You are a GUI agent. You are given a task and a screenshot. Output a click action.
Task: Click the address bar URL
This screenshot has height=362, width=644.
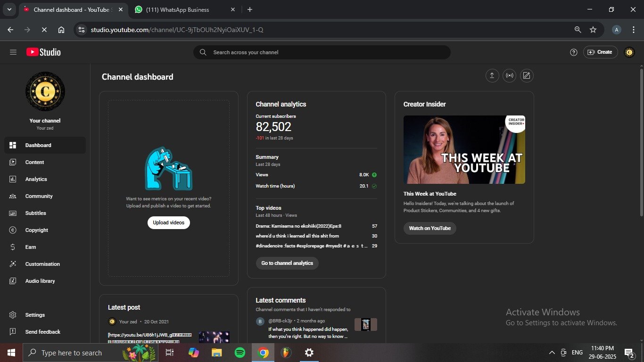pos(177,30)
